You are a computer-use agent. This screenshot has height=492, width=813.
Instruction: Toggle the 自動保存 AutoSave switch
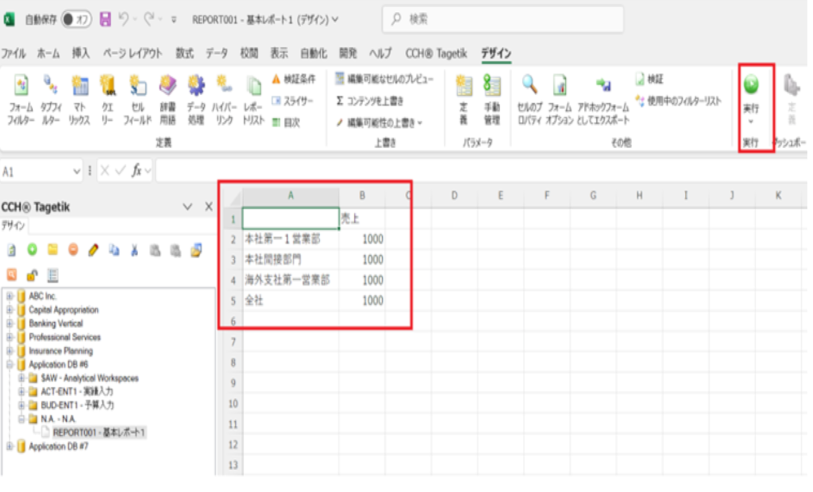(x=77, y=19)
